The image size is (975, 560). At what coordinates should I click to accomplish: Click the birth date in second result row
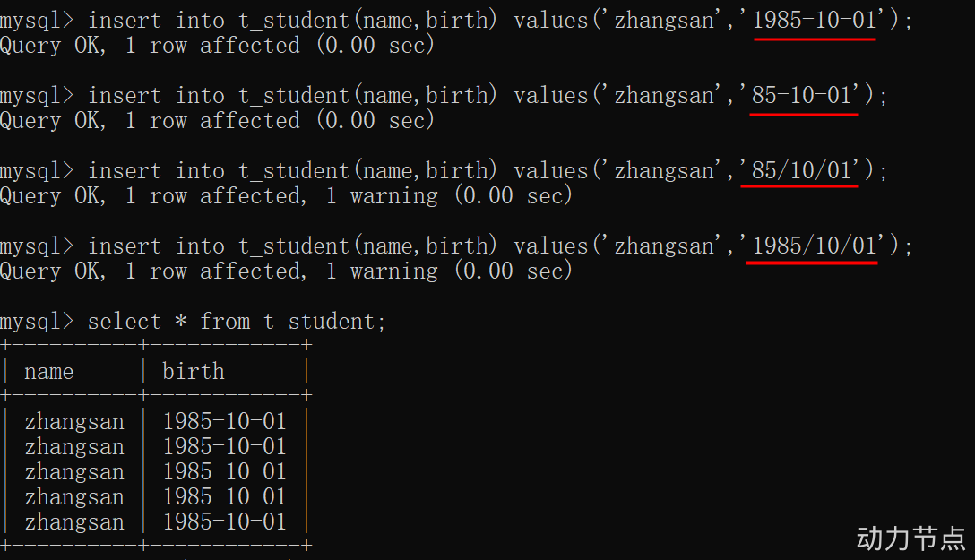pos(224,446)
